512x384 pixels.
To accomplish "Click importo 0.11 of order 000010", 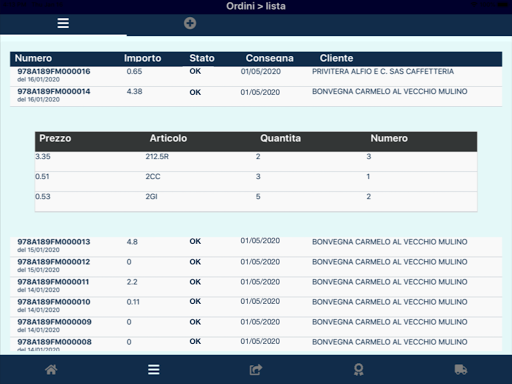I will [133, 302].
